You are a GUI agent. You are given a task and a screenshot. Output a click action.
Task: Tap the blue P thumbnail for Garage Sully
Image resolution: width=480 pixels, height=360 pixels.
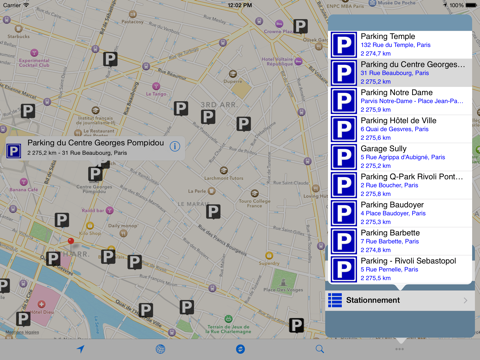point(344,157)
